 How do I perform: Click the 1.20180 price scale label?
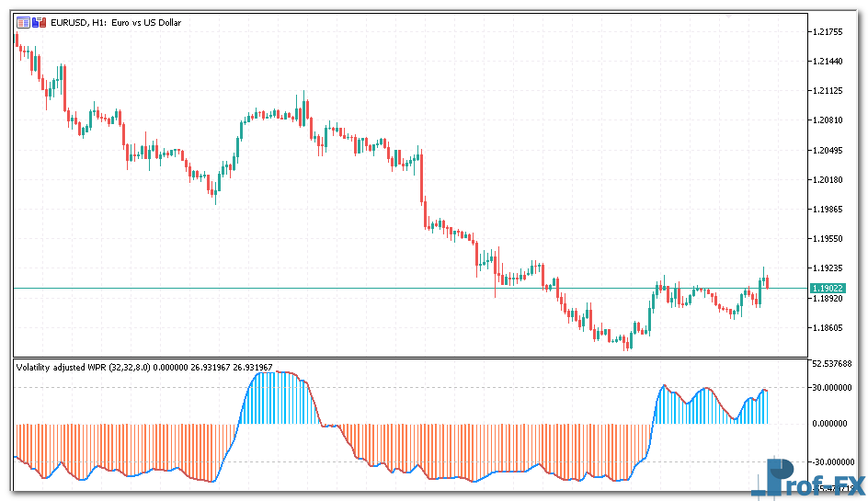[x=829, y=180]
